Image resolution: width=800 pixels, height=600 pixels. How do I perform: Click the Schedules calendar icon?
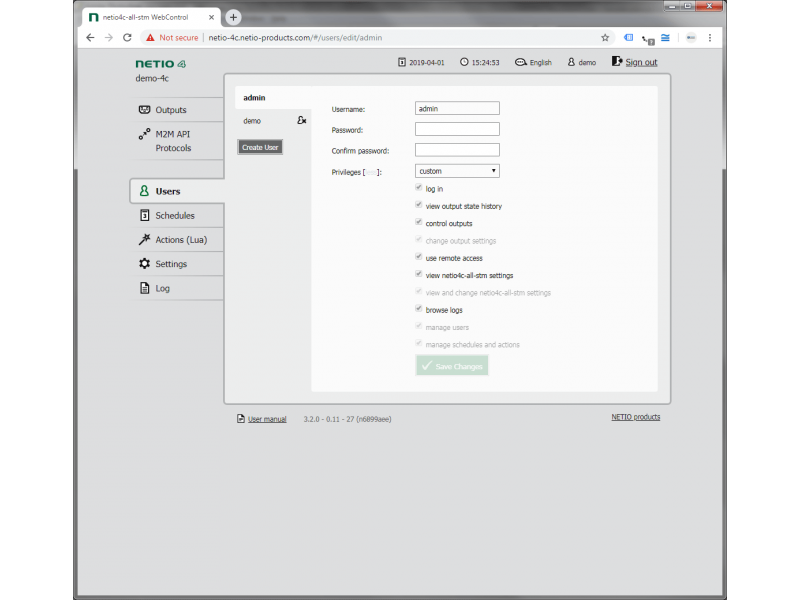pos(144,215)
